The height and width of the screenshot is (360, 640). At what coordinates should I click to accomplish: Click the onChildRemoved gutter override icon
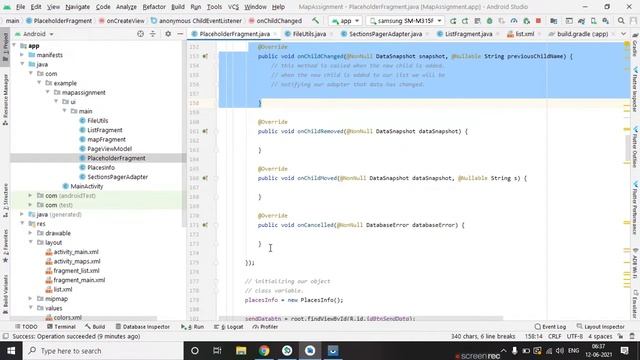tap(205, 131)
